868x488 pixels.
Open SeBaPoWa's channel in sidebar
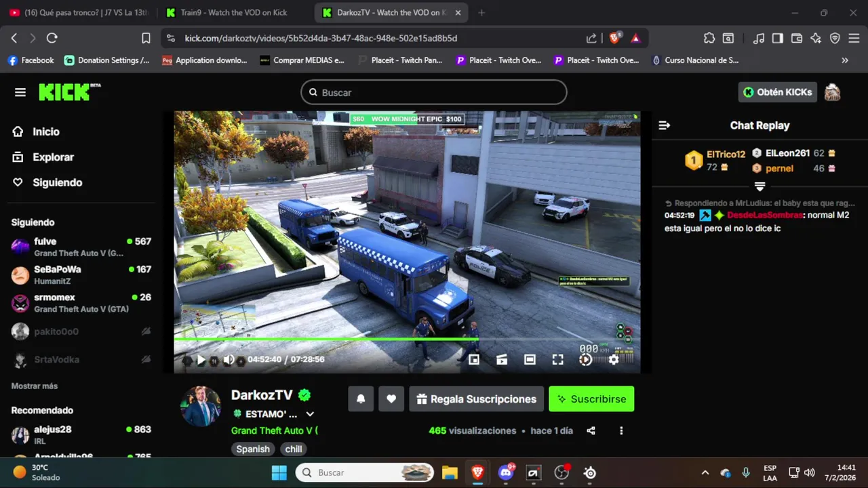81,274
